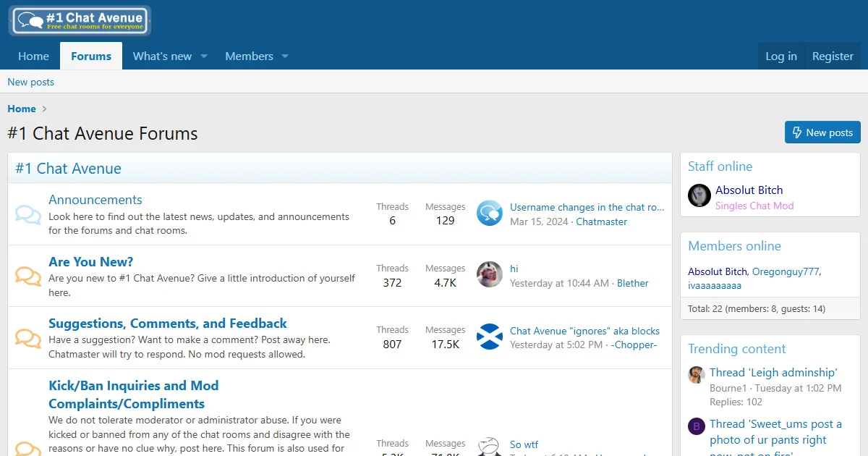Screen dimensions: 868x456
Task: Click the purple B avatar in Trending content
Action: point(697,426)
